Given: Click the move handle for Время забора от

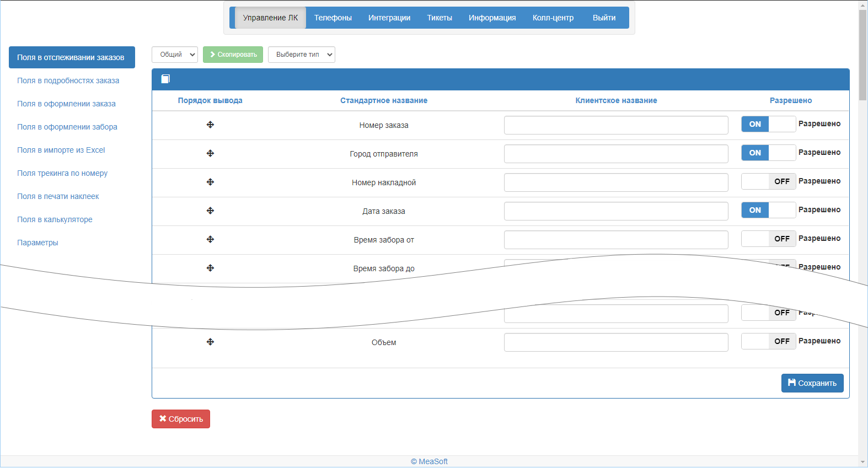Looking at the screenshot, I should click(x=210, y=239).
